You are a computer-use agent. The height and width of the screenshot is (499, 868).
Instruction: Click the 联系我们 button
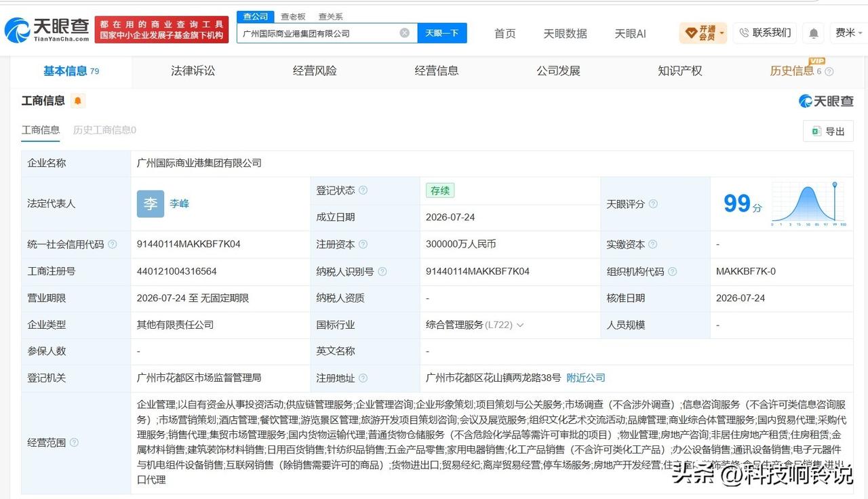(x=764, y=33)
